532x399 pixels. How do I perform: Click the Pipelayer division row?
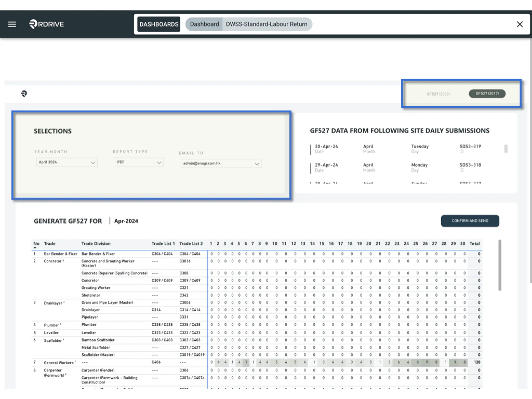click(x=89, y=317)
